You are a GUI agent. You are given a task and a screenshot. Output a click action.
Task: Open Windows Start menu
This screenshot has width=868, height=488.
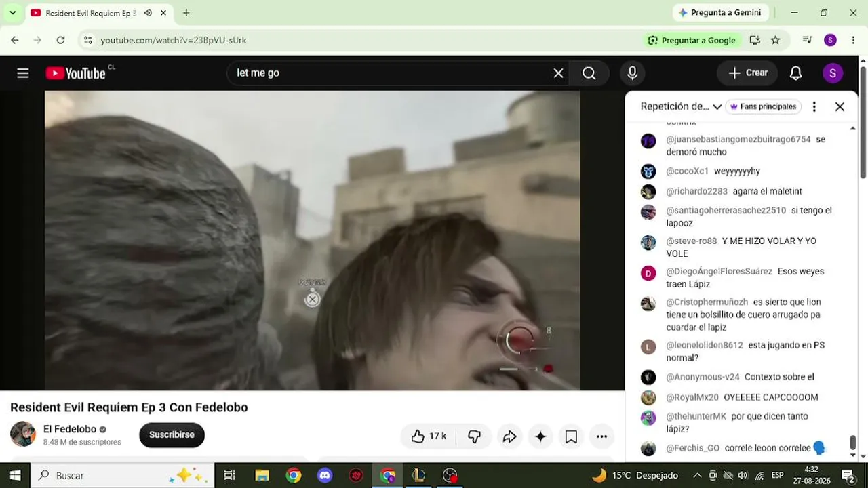coord(15,475)
